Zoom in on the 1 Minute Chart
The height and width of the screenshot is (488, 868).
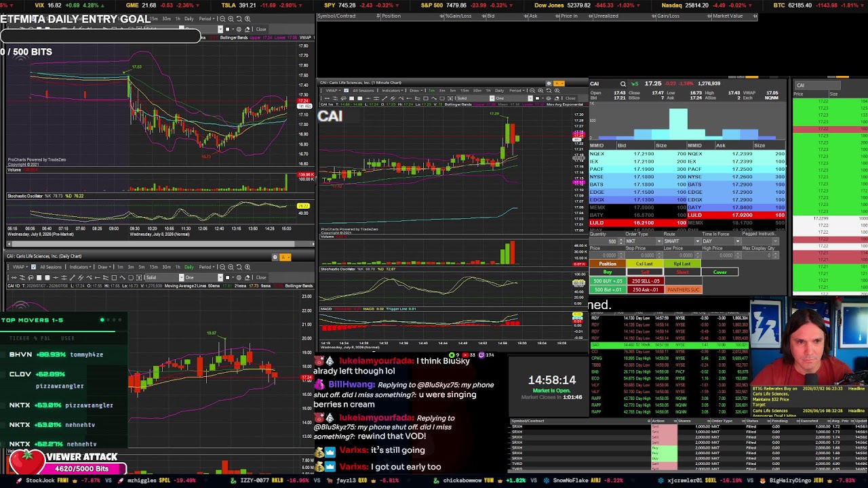pos(540,91)
